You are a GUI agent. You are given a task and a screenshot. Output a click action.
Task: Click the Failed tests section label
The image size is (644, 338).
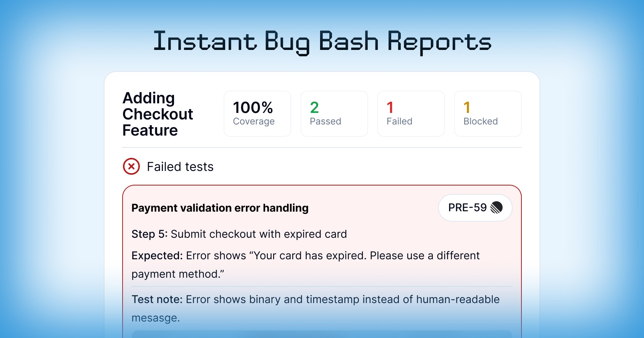tap(180, 167)
